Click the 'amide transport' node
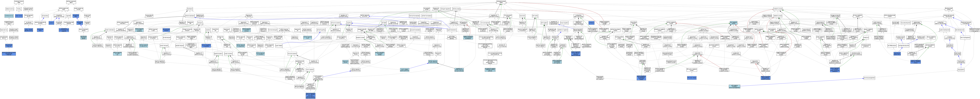Screen dimensions: 980x99 pyautogui.click(x=167, y=37)
